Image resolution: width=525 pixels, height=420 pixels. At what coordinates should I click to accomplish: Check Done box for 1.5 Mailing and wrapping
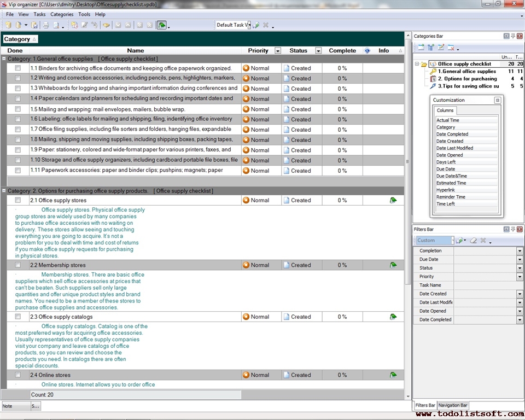17,109
